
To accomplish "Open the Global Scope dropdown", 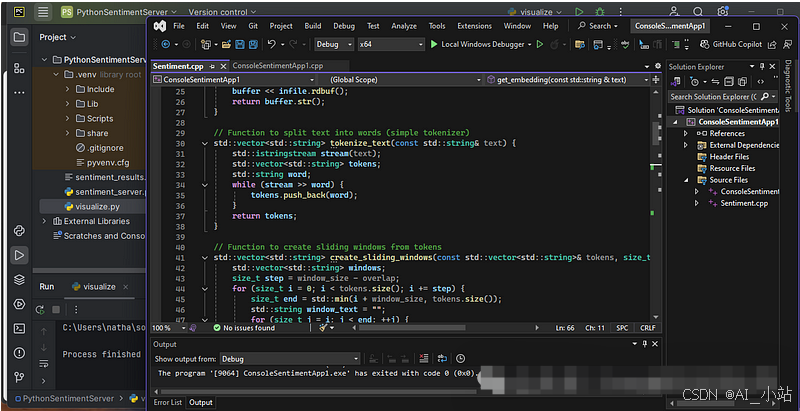I will 400,80.
